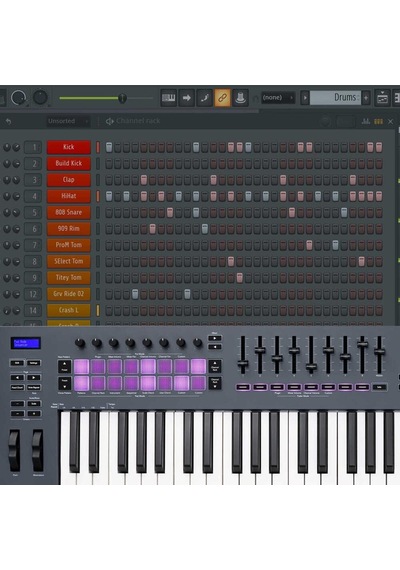The image size is (400, 570).
Task: Select the Build Kick channel button
Action: click(x=69, y=164)
